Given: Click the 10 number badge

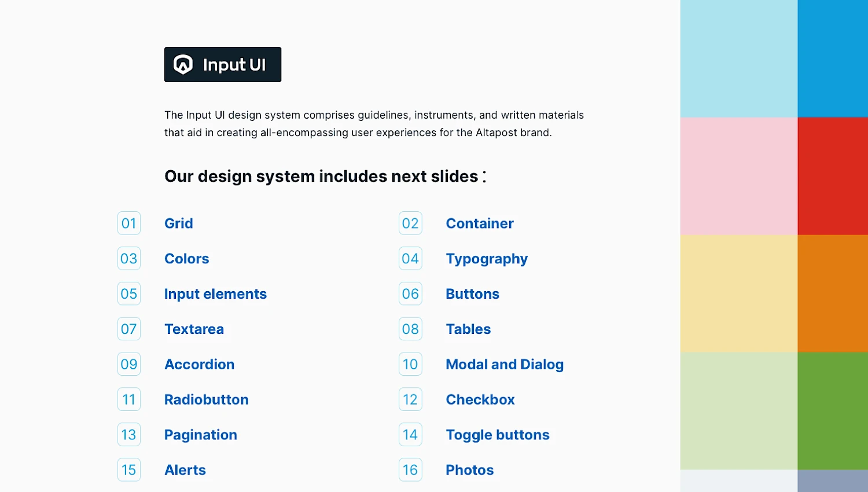Looking at the screenshot, I should point(410,365).
